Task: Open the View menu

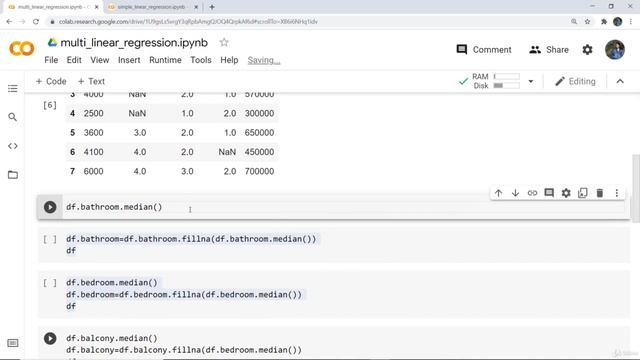Action: point(100,60)
